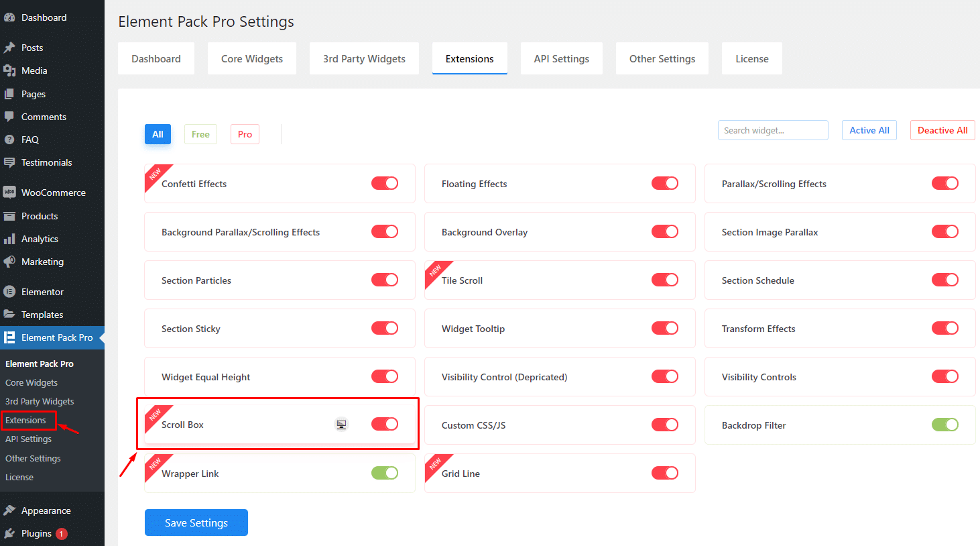Toggle the Grid Line switch
Image resolution: width=980 pixels, height=546 pixels.
tap(665, 473)
